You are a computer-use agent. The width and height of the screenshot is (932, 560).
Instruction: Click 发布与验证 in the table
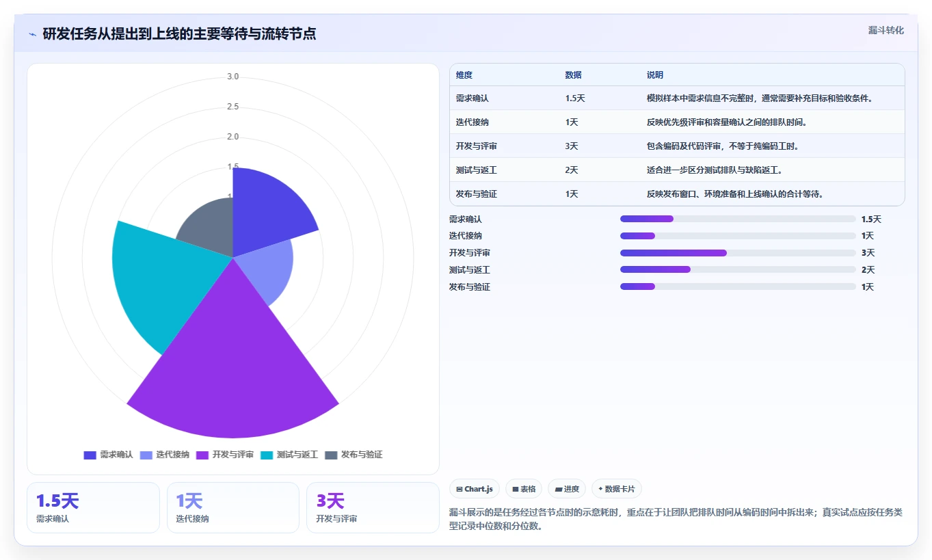coord(477,194)
